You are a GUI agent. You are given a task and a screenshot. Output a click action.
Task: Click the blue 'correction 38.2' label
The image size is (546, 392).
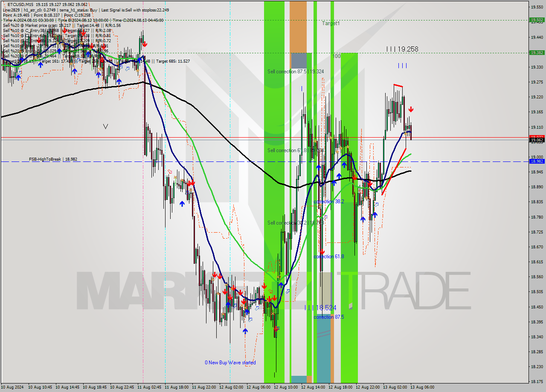pyautogui.click(x=329, y=202)
